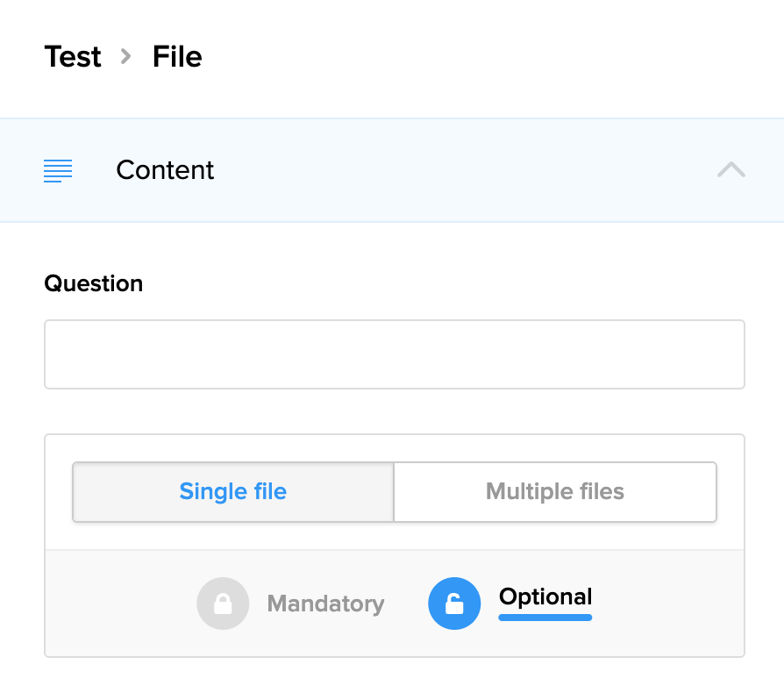Click the File breadcrumb title
The image size is (784, 700).
tap(177, 57)
